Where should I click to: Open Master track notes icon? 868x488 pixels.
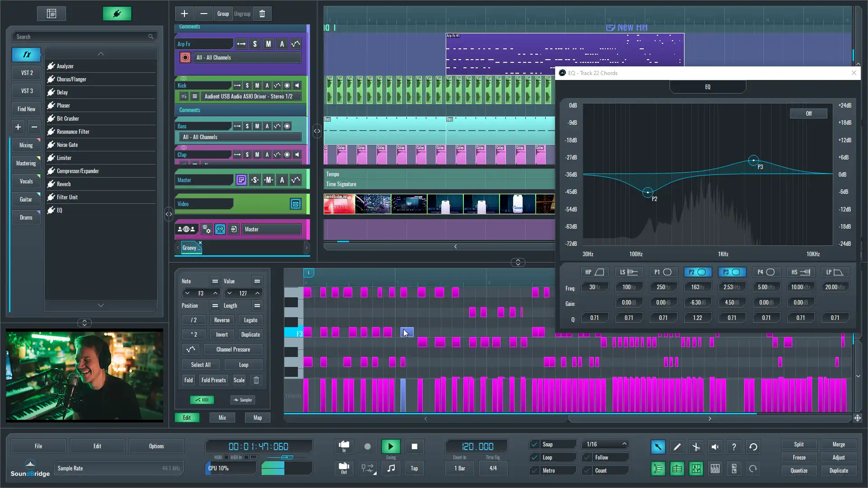tap(241, 180)
